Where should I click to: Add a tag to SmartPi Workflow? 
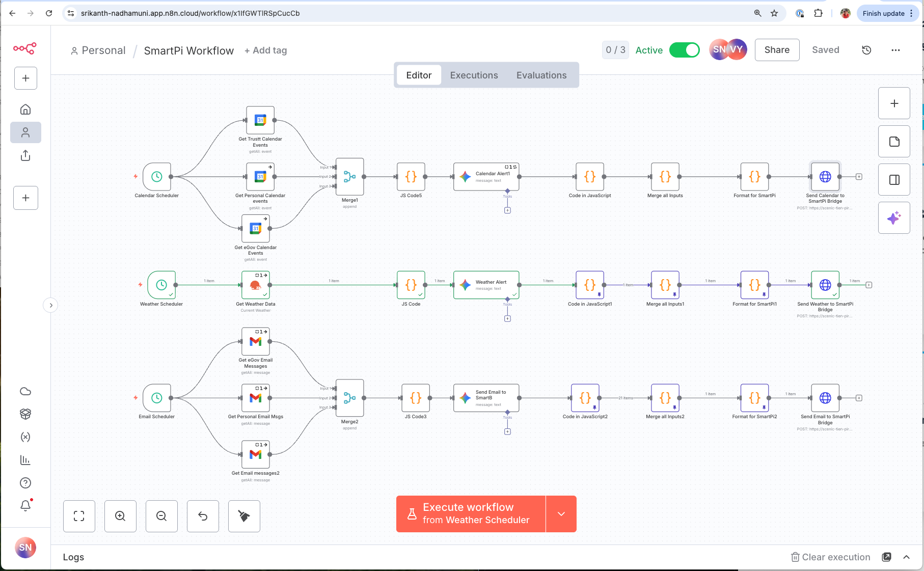point(265,50)
